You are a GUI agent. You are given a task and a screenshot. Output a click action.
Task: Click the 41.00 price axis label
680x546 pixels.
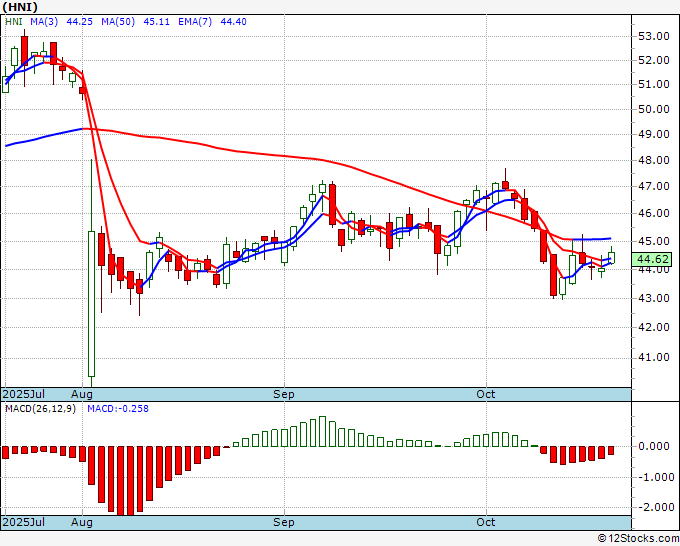654,357
